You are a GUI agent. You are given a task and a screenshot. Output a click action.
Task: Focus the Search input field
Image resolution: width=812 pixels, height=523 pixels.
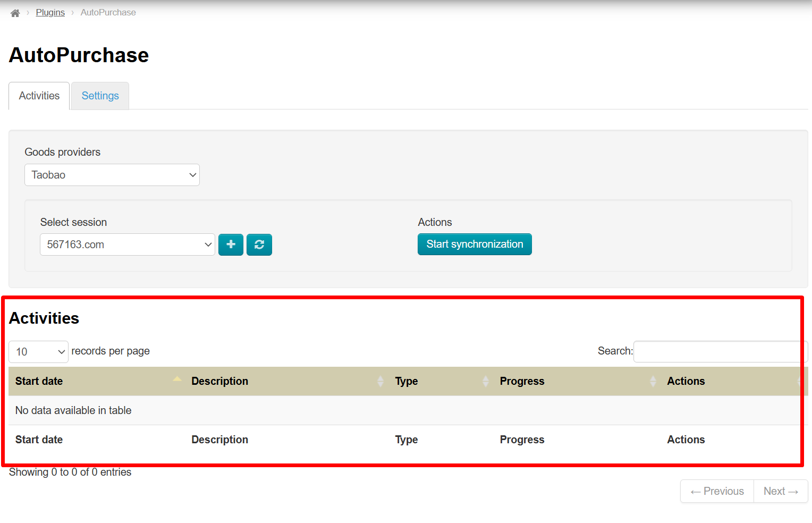(x=720, y=351)
